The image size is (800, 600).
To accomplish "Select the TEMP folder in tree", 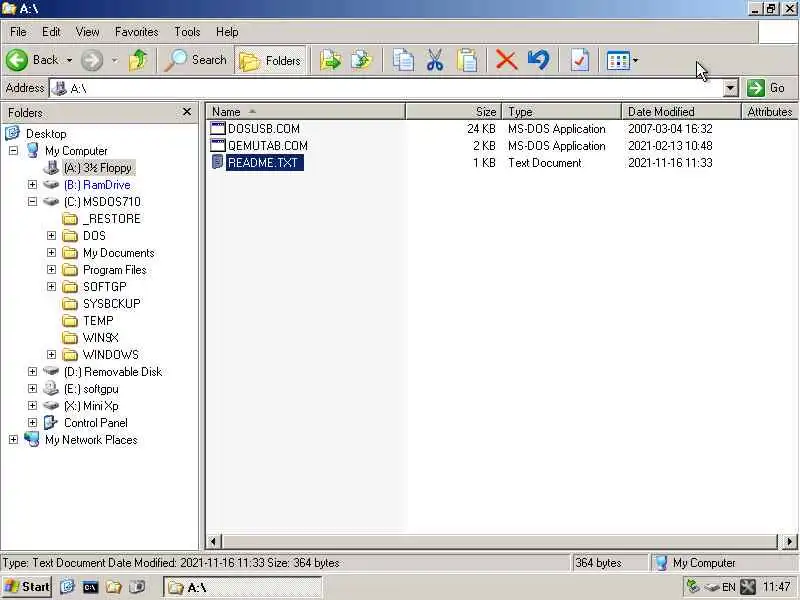I will (x=98, y=321).
